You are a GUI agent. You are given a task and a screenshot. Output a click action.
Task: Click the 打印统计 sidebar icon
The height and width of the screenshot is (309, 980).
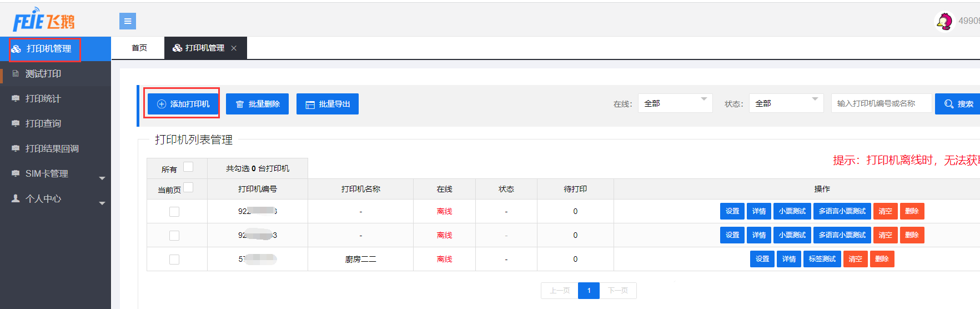click(16, 98)
